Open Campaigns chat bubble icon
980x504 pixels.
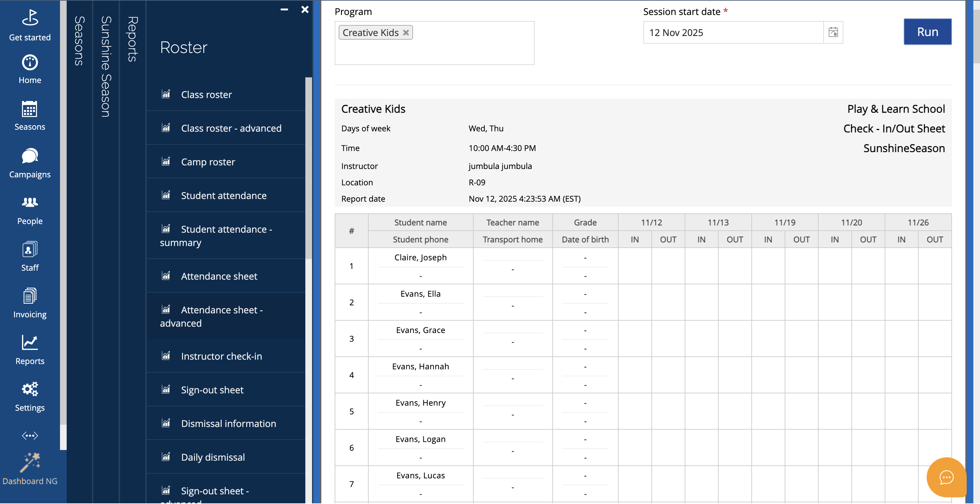point(30,156)
